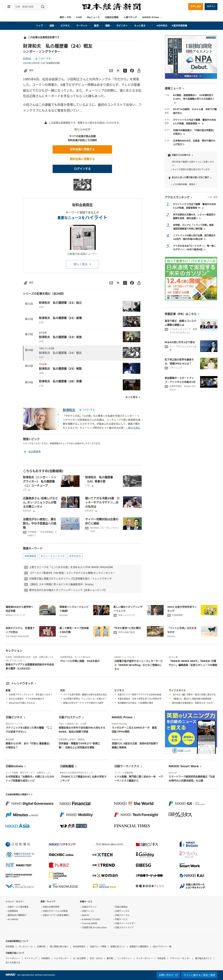Expand the ビジネス navigation dropdown
This screenshot has width=223, height=980.
tap(66, 26)
